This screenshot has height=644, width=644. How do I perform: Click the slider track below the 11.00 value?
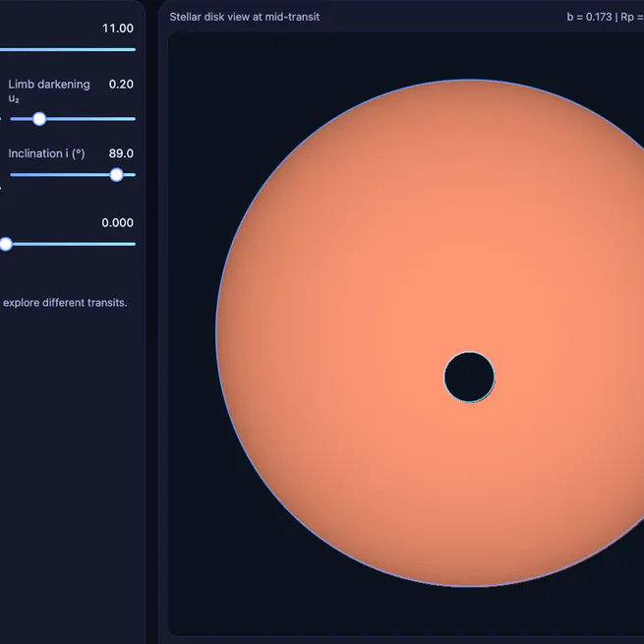pyautogui.click(x=68, y=50)
